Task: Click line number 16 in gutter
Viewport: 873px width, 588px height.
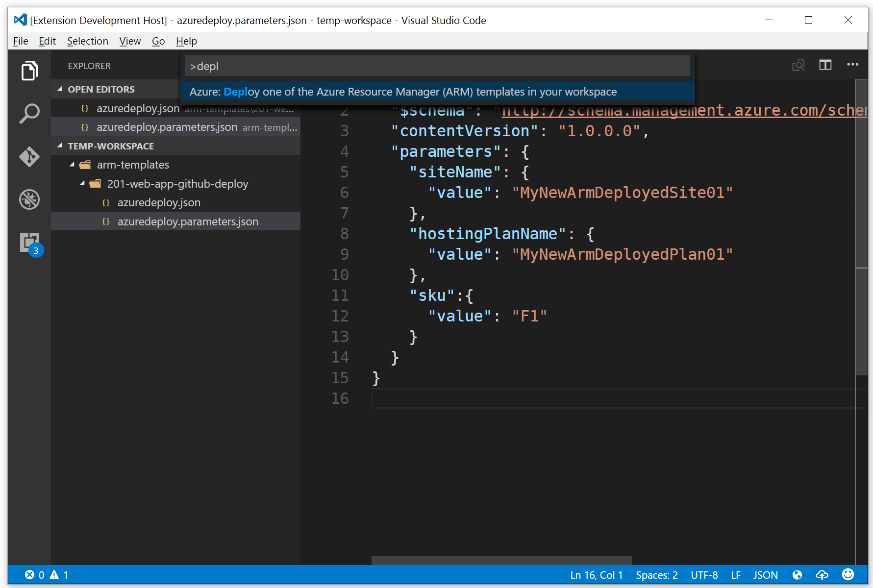Action: [340, 398]
